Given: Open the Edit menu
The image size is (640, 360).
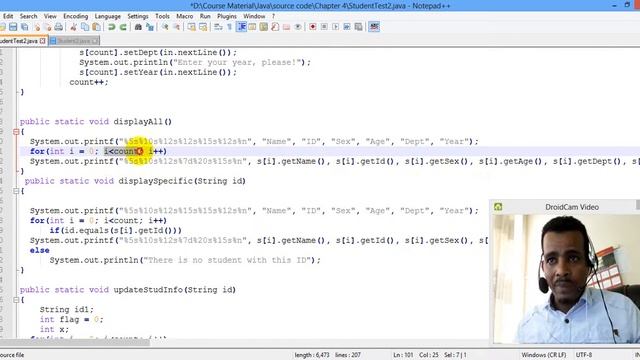Looking at the screenshot, I should click(8, 16).
